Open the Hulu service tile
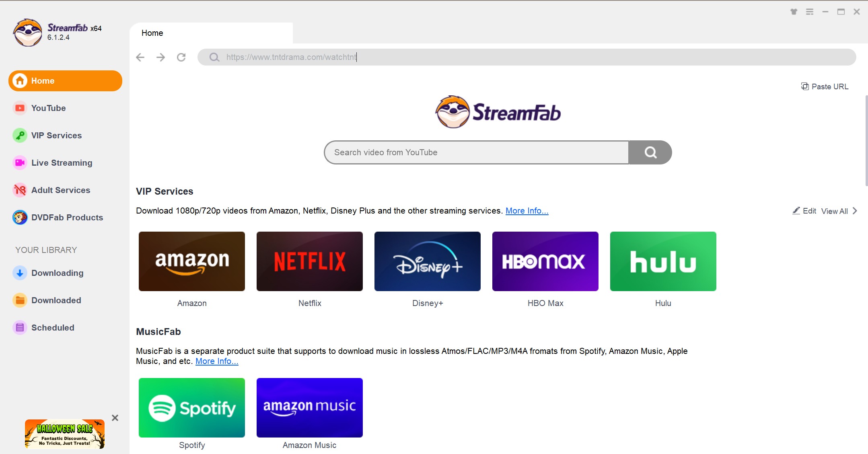Screen dimensions: 868x454 click(x=663, y=261)
